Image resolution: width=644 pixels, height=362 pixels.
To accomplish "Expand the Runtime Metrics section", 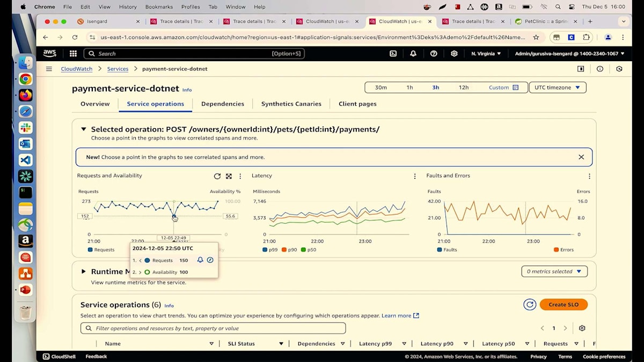I will click(x=83, y=271).
